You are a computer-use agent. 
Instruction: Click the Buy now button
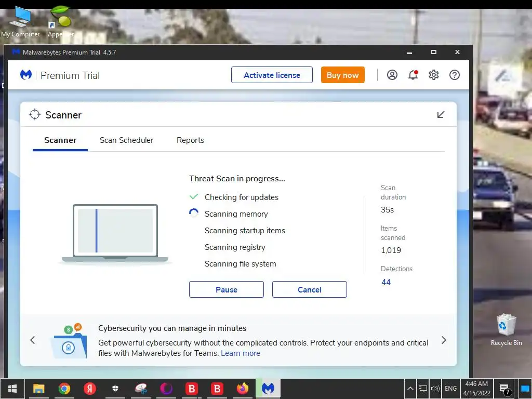pyautogui.click(x=343, y=75)
